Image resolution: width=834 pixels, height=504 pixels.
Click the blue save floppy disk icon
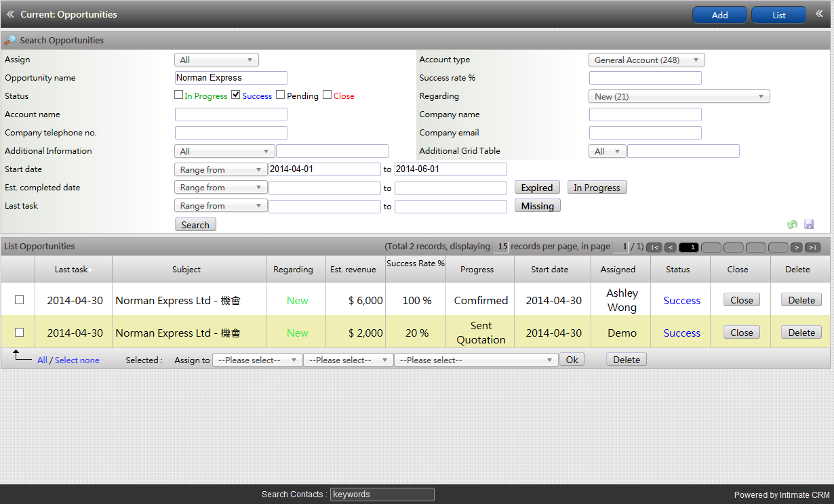click(x=809, y=224)
